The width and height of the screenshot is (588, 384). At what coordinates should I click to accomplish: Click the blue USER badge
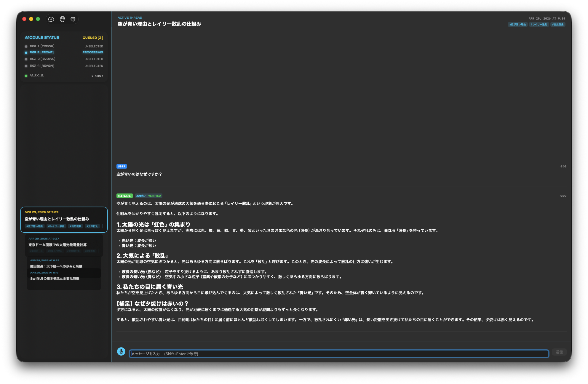[x=122, y=167]
